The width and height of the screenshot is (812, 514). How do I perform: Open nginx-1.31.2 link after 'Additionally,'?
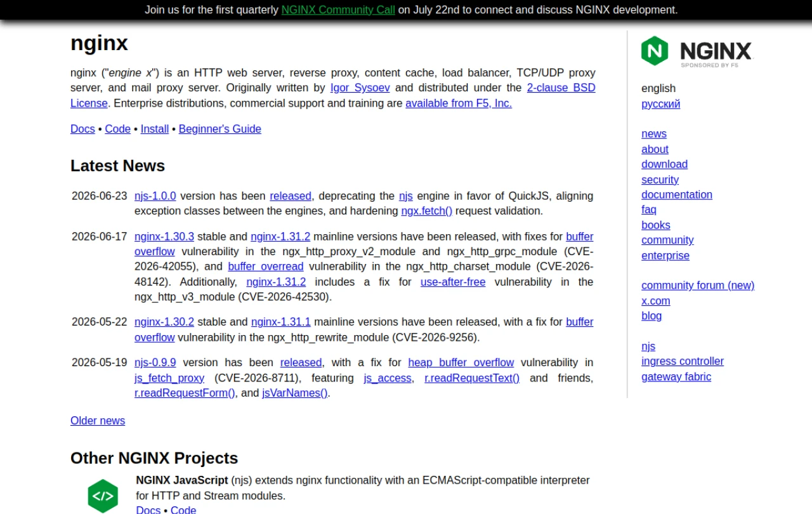pos(276,282)
